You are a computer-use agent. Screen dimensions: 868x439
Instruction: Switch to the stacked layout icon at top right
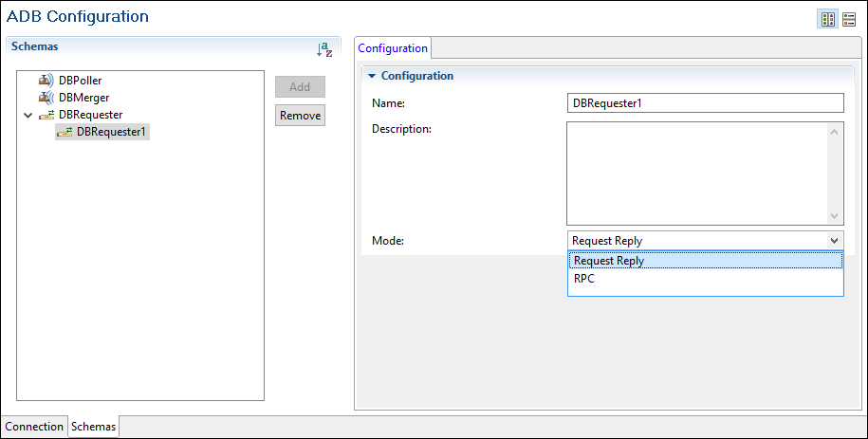[x=848, y=20]
